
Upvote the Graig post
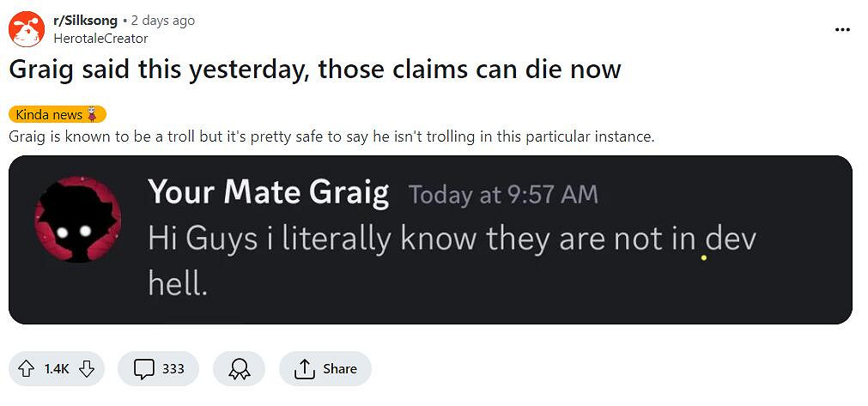tap(28, 368)
